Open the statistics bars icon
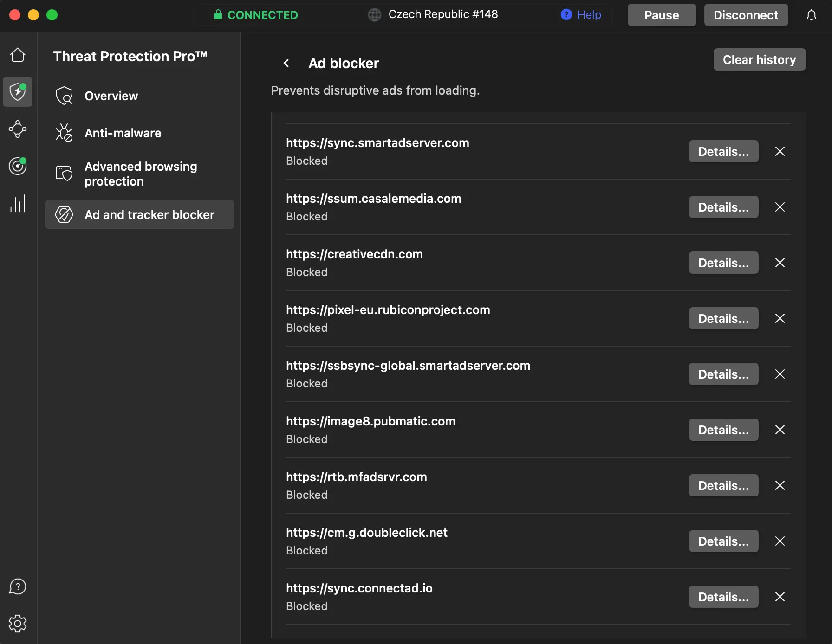 pos(18,204)
